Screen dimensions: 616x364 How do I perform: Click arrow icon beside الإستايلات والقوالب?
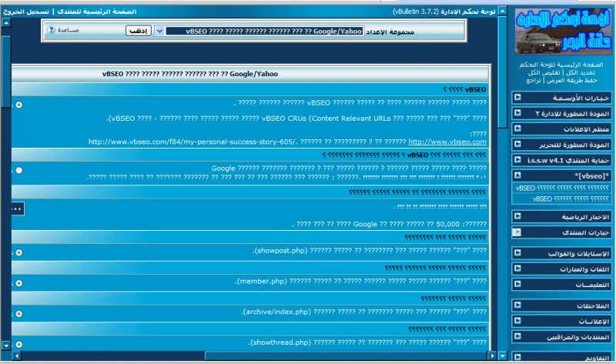518,253
